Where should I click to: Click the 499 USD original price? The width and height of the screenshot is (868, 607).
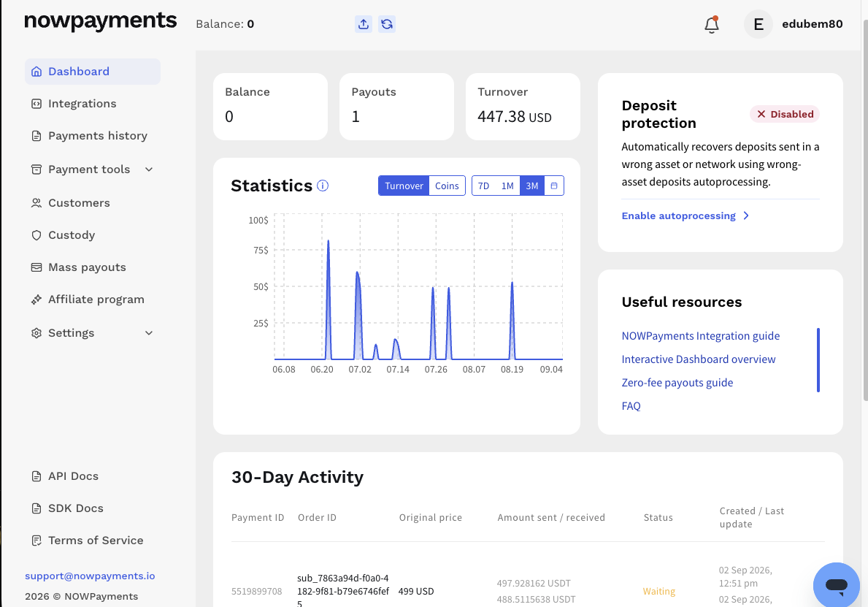click(416, 592)
